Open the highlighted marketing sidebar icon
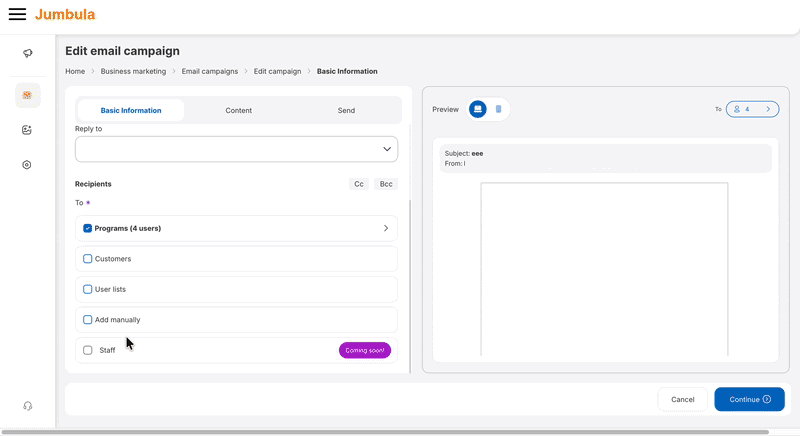This screenshot has width=800, height=436. click(x=28, y=96)
